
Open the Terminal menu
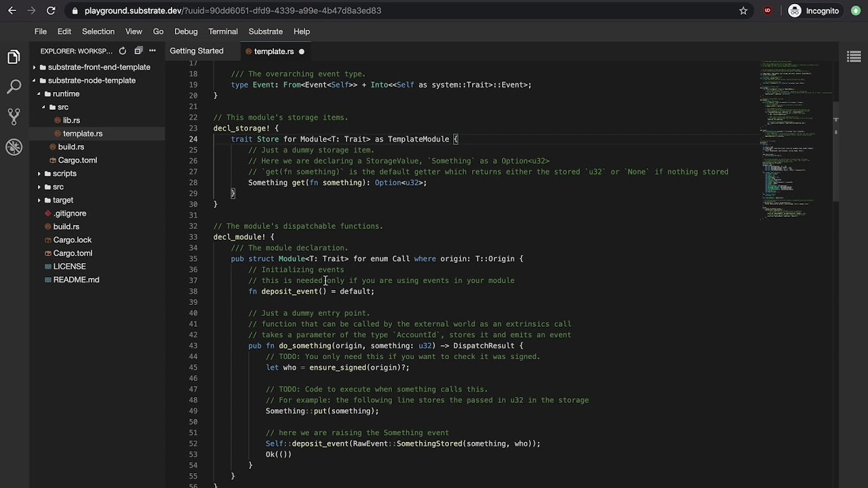[223, 31]
